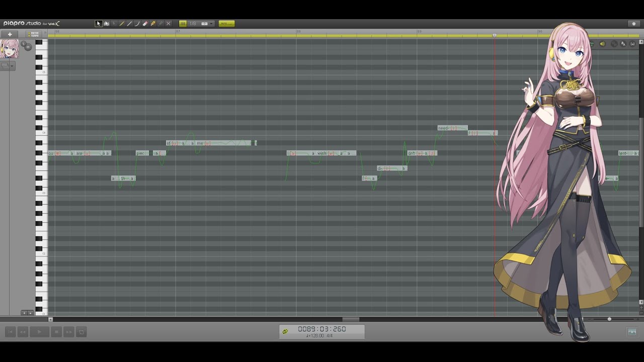Click the fast forward transport button
The width and height of the screenshot is (644, 362).
[x=68, y=332]
